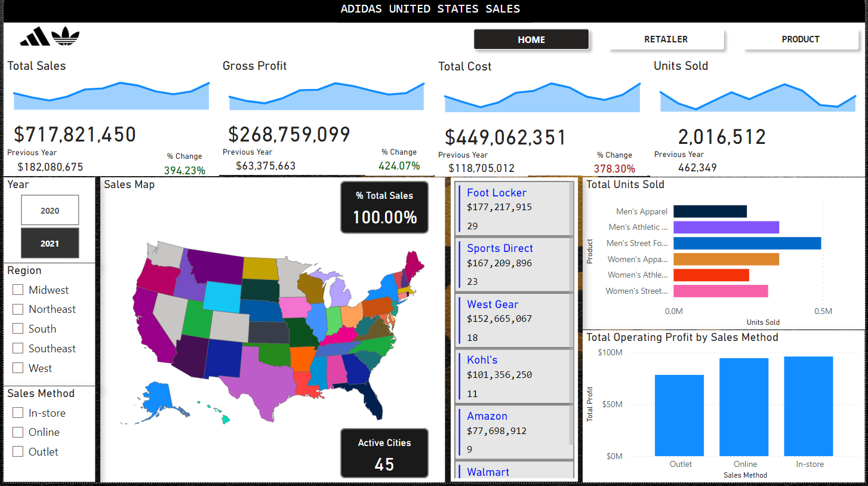Select year 2020 in Year slicer

tap(50, 211)
